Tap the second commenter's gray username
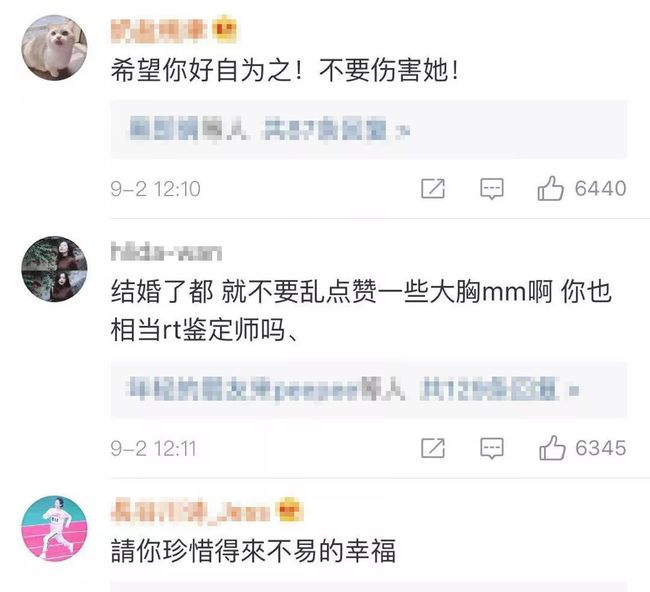This screenshot has width=650, height=592. (x=166, y=252)
